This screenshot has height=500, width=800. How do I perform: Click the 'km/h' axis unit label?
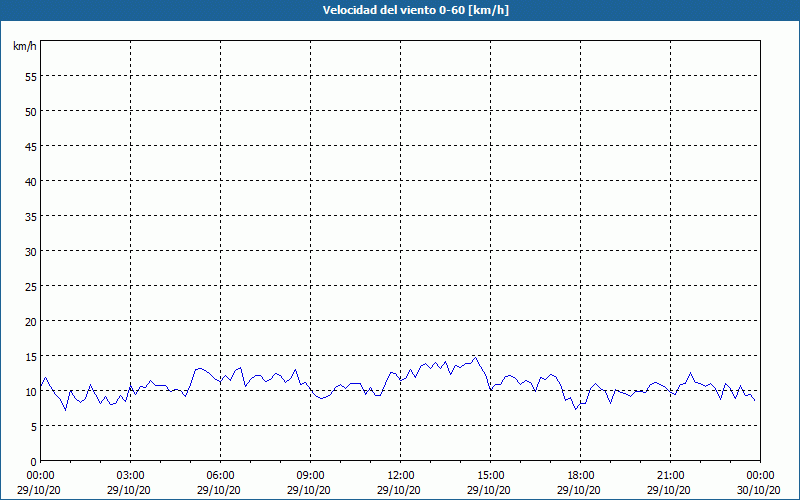pos(25,46)
